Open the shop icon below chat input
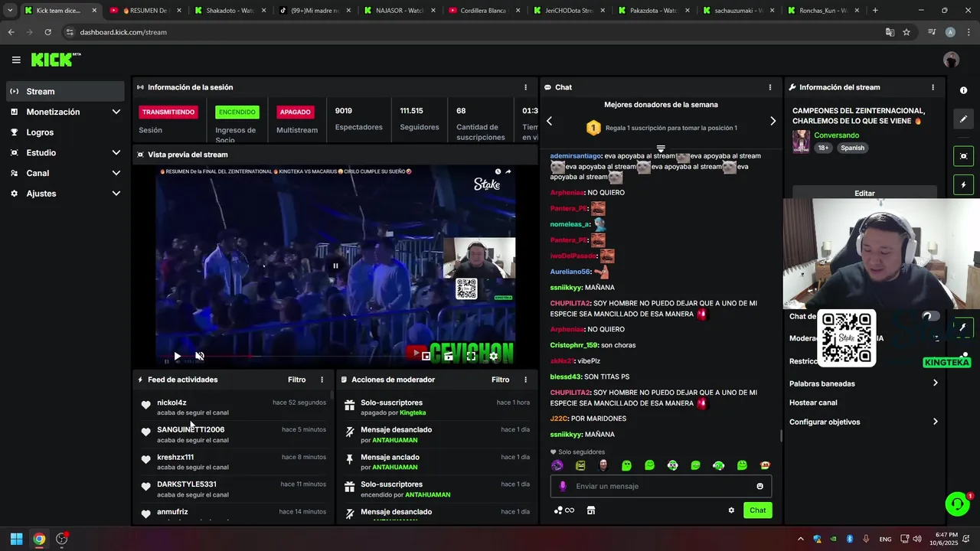980x551 pixels. pyautogui.click(x=591, y=510)
